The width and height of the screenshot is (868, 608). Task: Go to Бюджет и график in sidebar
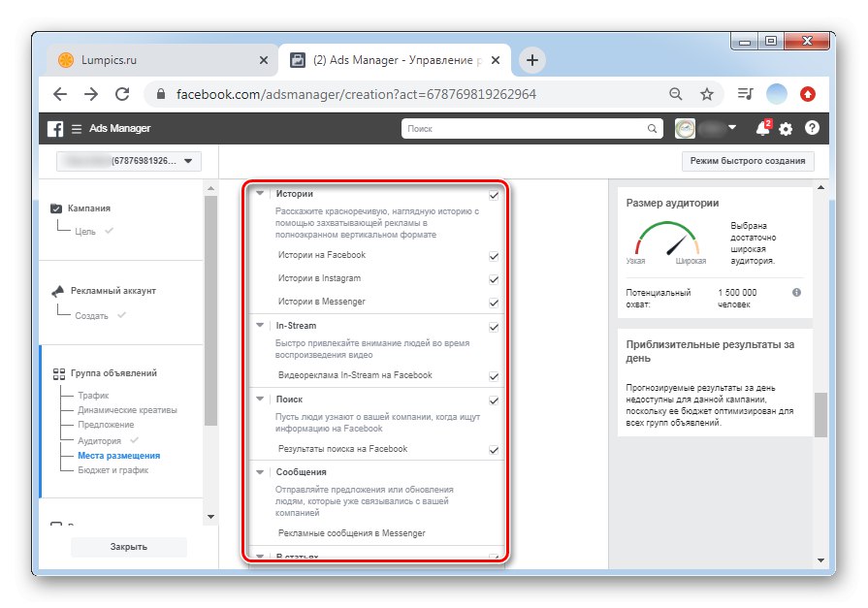(113, 470)
